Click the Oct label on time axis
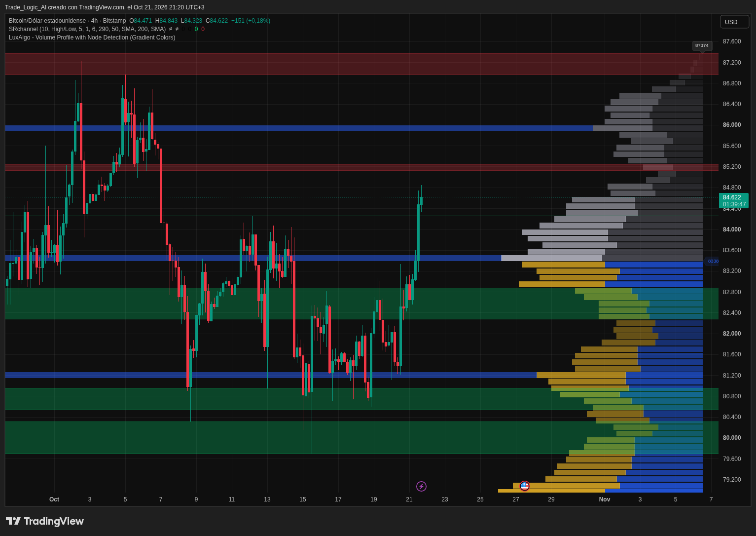Image resolution: width=756 pixels, height=536 pixels. click(54, 499)
